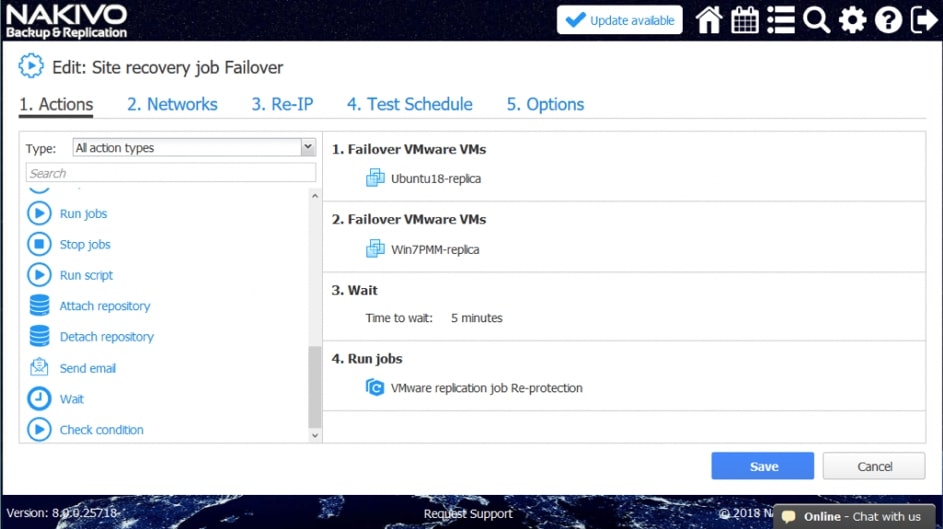Screen dimensions: 943x529
Task: Switch to the 2. Networks tab
Action: 172,104
